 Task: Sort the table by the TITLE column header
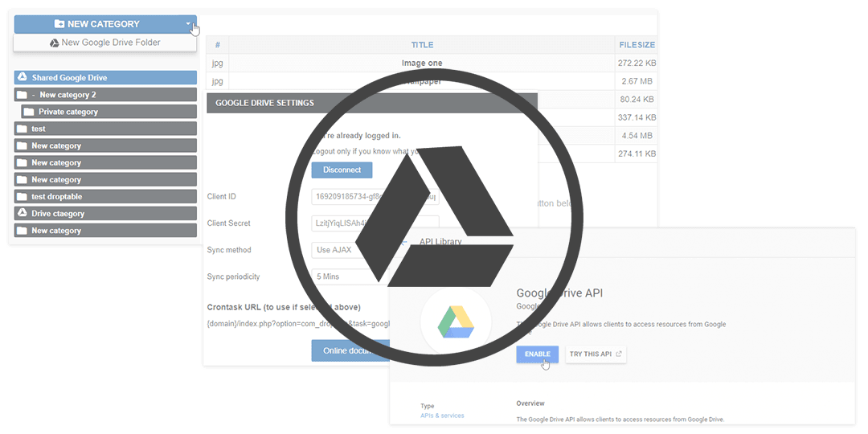coord(422,45)
